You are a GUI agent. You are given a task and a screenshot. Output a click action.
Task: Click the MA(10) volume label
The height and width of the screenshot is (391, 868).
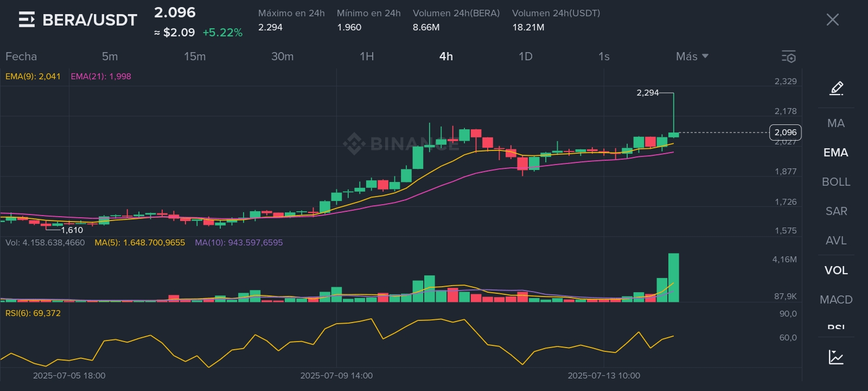pyautogui.click(x=239, y=243)
